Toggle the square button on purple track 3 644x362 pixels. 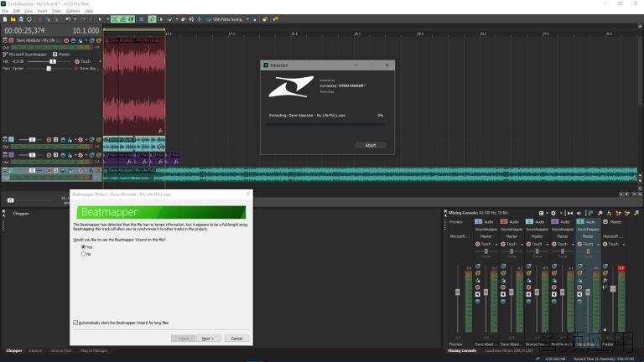(56, 155)
